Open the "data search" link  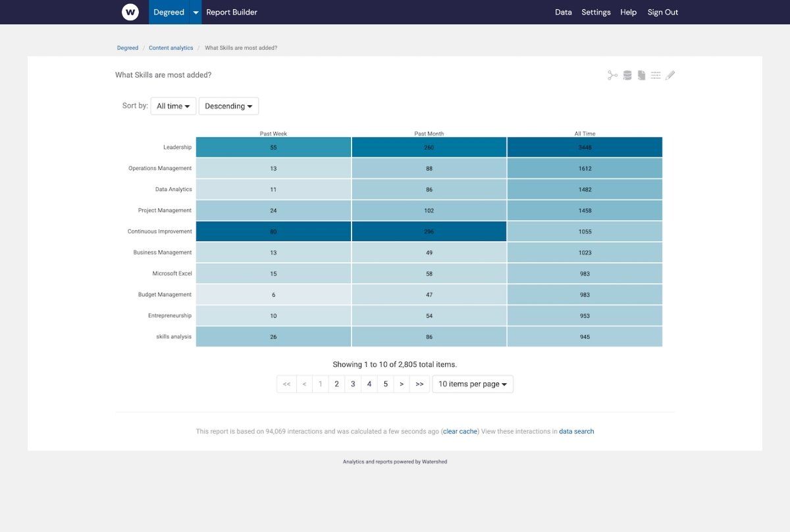pyautogui.click(x=576, y=431)
